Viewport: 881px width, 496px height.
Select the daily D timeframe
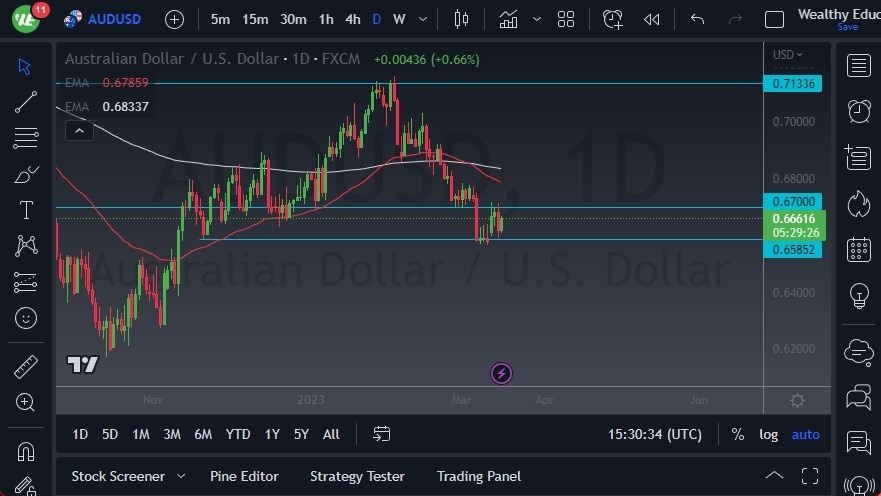[377, 20]
